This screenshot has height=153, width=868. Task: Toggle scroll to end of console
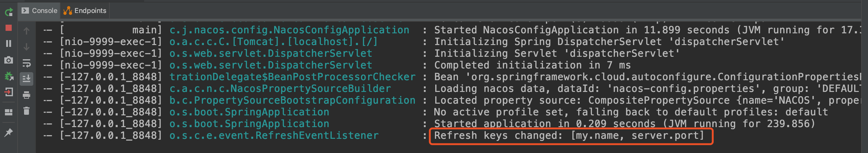pyautogui.click(x=26, y=79)
